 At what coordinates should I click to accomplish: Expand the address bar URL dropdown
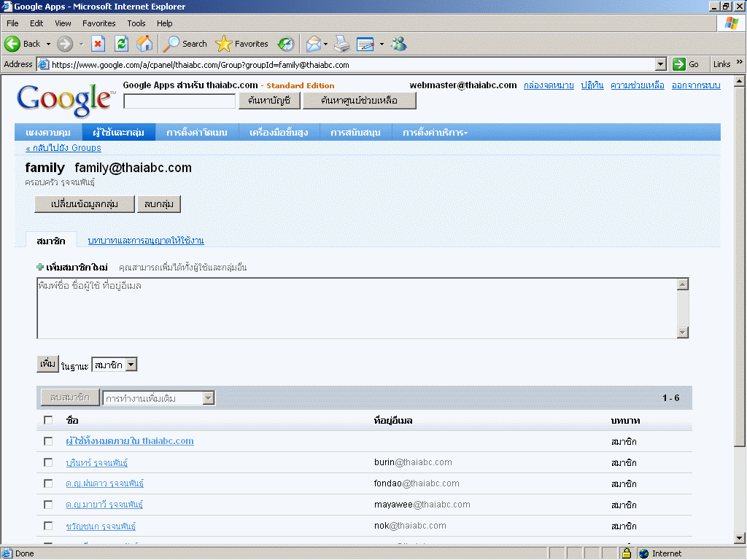pyautogui.click(x=661, y=64)
